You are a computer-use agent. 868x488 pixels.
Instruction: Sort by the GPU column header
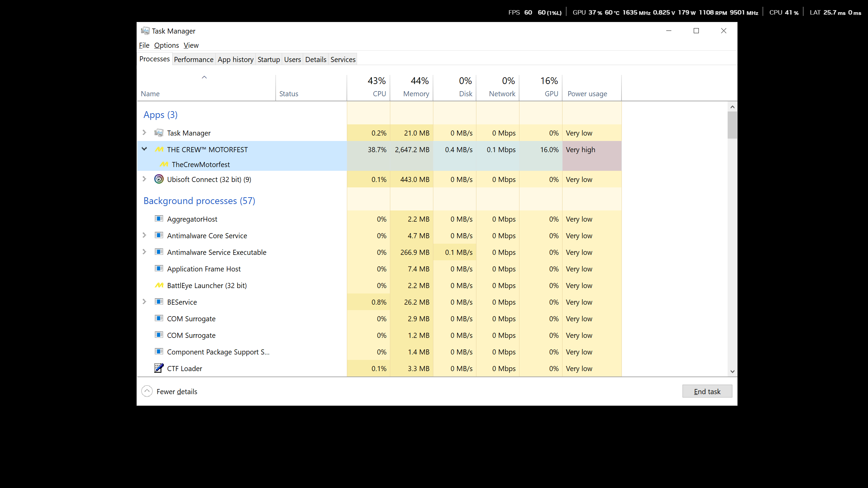pos(541,87)
